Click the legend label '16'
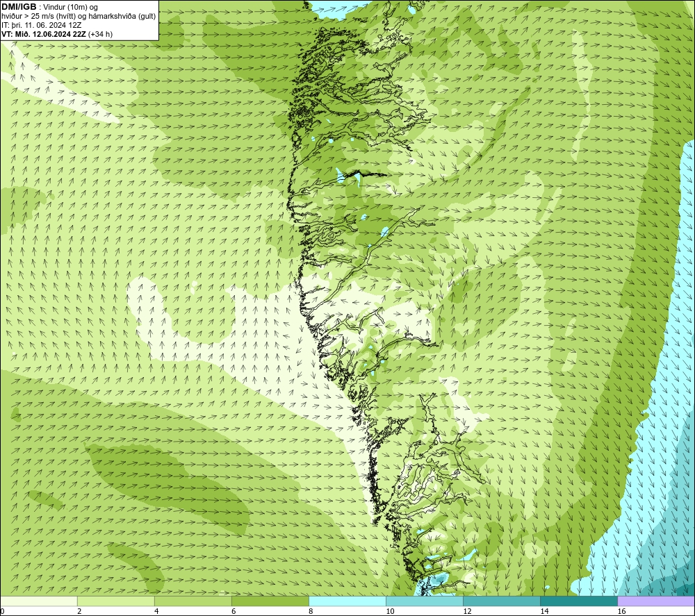Viewport: 695px width, 616px height. point(621,612)
